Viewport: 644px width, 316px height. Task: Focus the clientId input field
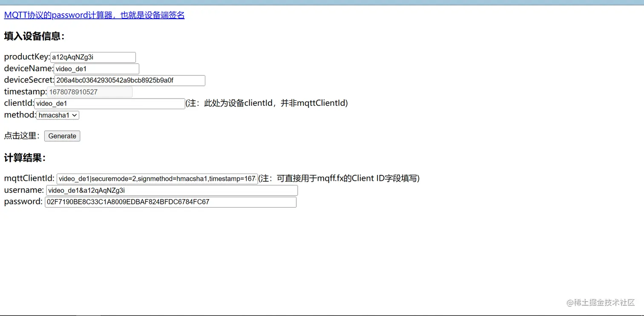point(109,103)
